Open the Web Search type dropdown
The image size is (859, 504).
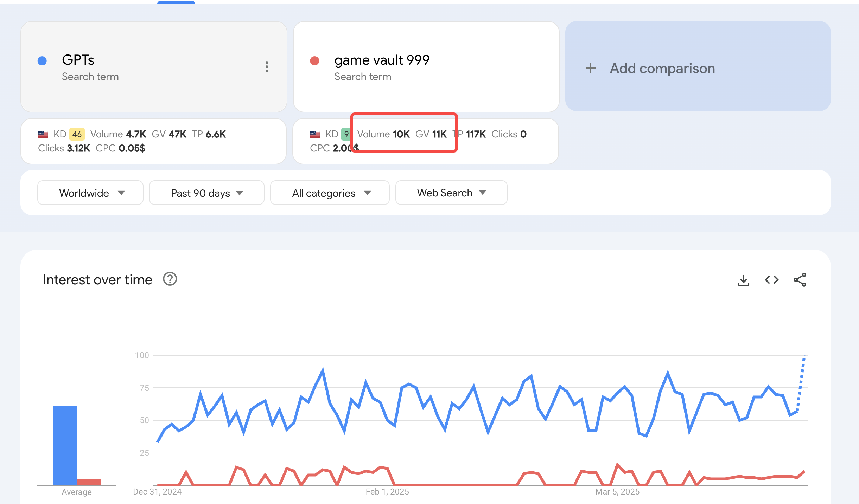[x=451, y=193]
